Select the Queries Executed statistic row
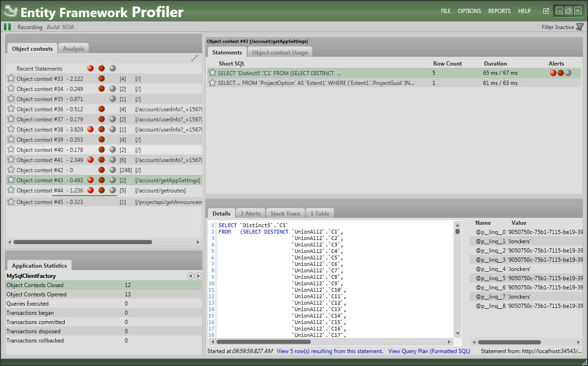Image resolution: width=588 pixels, height=366 pixels. (x=104, y=304)
